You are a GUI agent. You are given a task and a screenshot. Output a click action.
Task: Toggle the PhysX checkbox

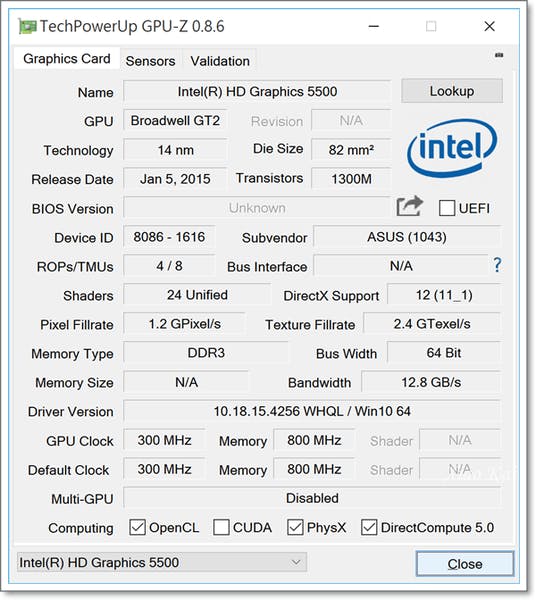coord(295,527)
